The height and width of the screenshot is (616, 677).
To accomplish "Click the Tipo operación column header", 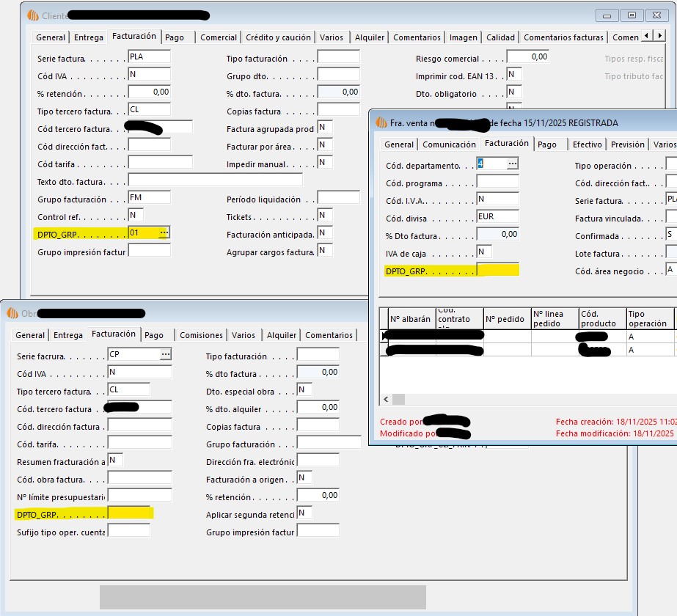I will coord(648,318).
